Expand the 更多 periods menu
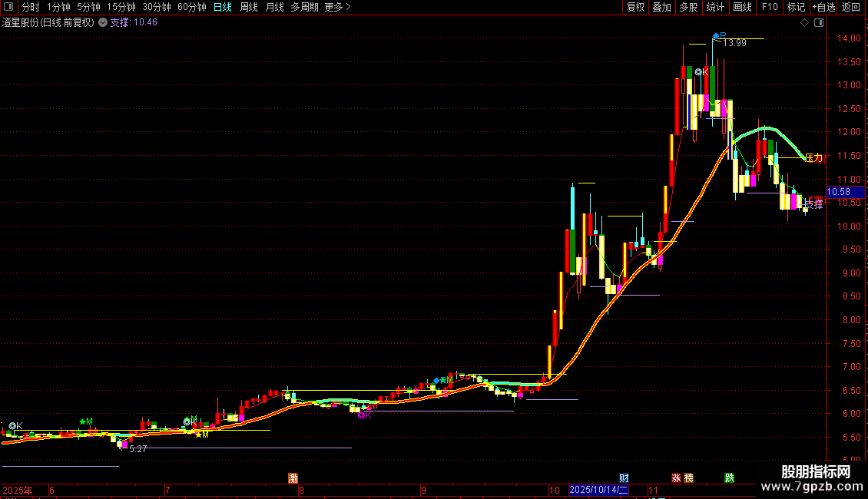This screenshot has width=868, height=499. (x=337, y=7)
